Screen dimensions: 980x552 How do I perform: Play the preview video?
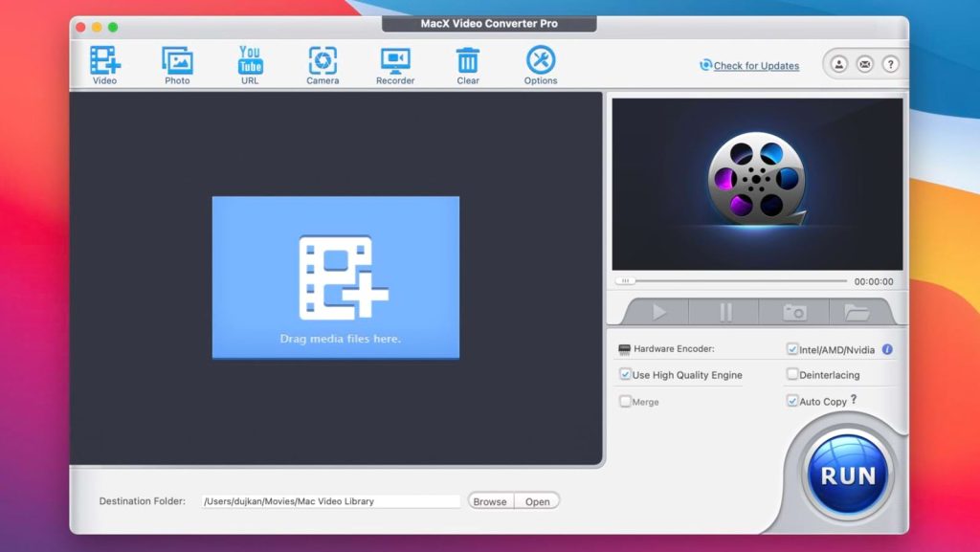pos(658,312)
